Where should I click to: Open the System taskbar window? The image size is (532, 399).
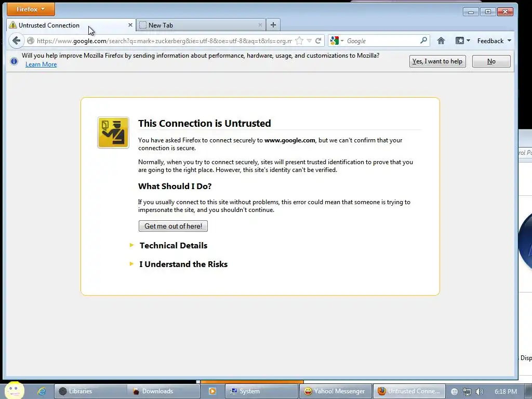(261, 391)
